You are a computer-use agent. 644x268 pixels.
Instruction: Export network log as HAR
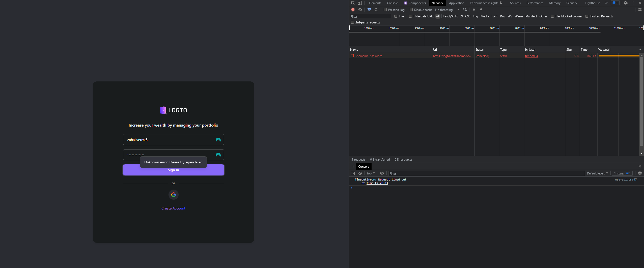(x=481, y=10)
